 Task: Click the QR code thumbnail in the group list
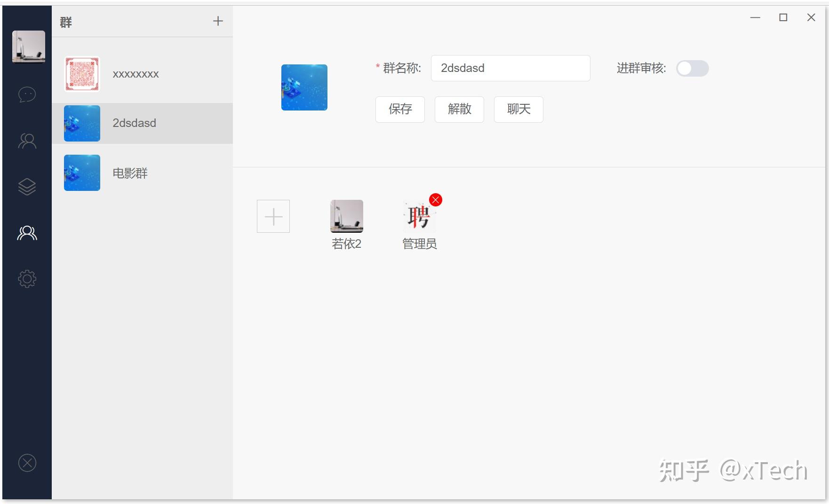(x=81, y=73)
